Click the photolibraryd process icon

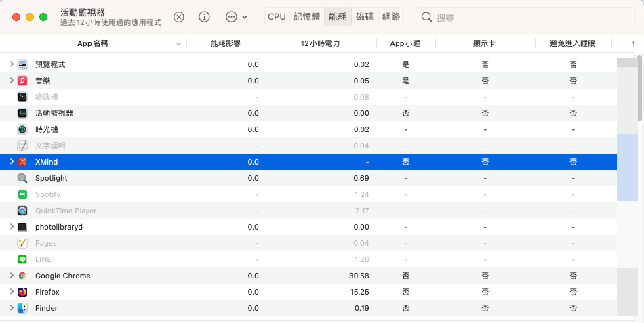tap(22, 227)
